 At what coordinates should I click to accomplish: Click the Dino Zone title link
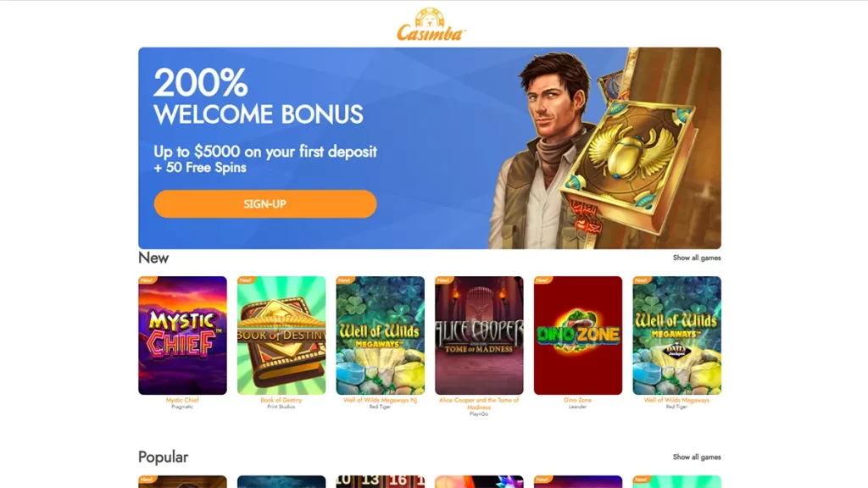[578, 400]
